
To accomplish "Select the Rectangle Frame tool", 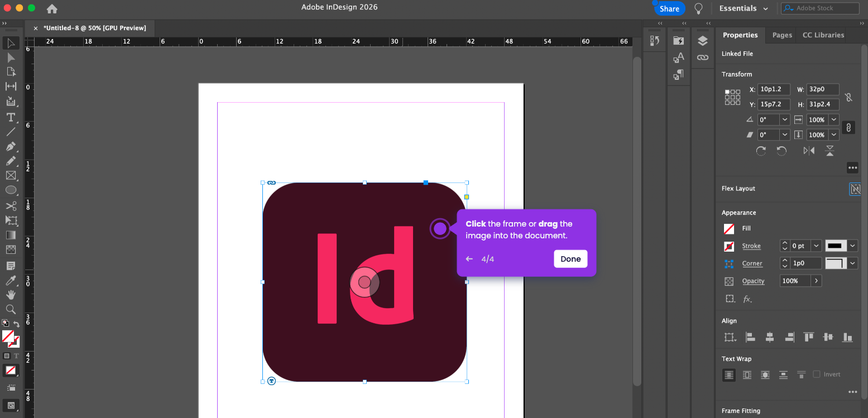I will pyautogui.click(x=11, y=175).
